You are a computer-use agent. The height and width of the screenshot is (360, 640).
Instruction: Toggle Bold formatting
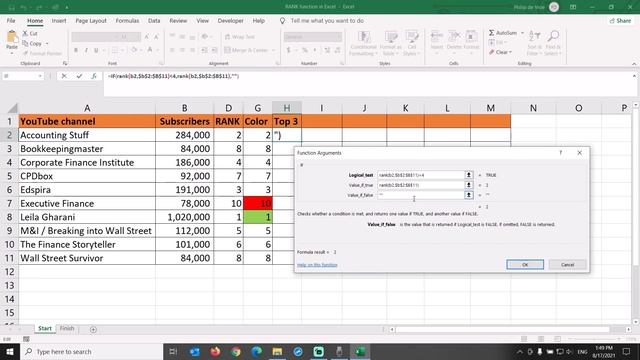pyautogui.click(x=76, y=50)
